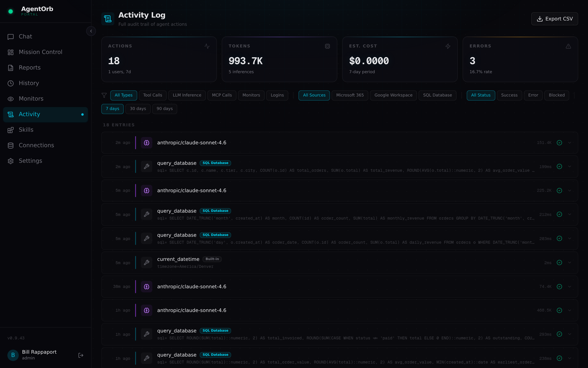Click the All Sources filter chip

tap(314, 95)
